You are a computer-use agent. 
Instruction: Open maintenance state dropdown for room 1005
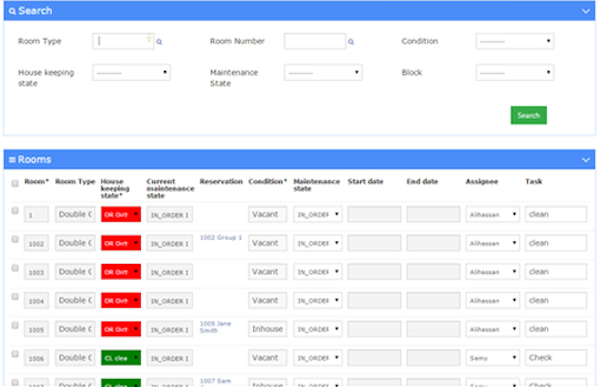coord(318,329)
